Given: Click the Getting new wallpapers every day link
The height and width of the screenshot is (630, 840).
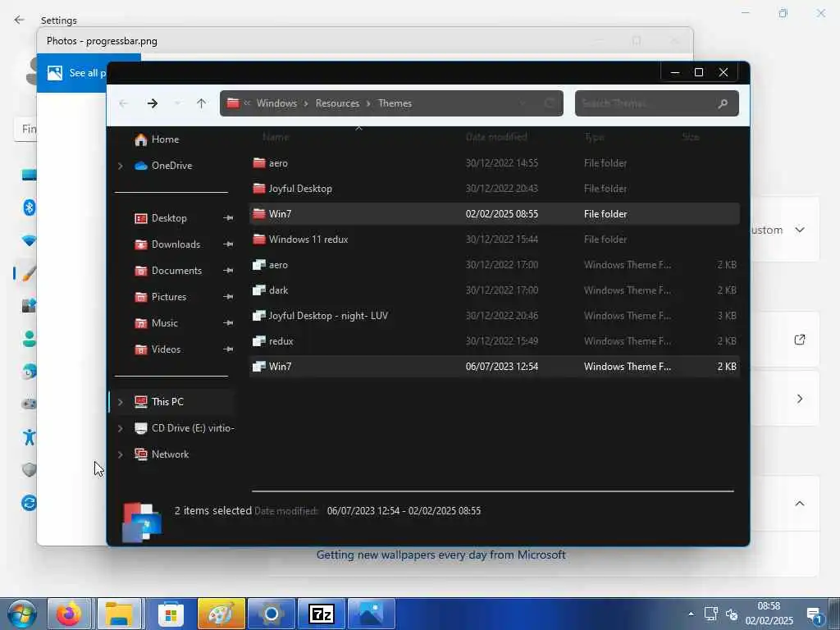Looking at the screenshot, I should tap(441, 555).
